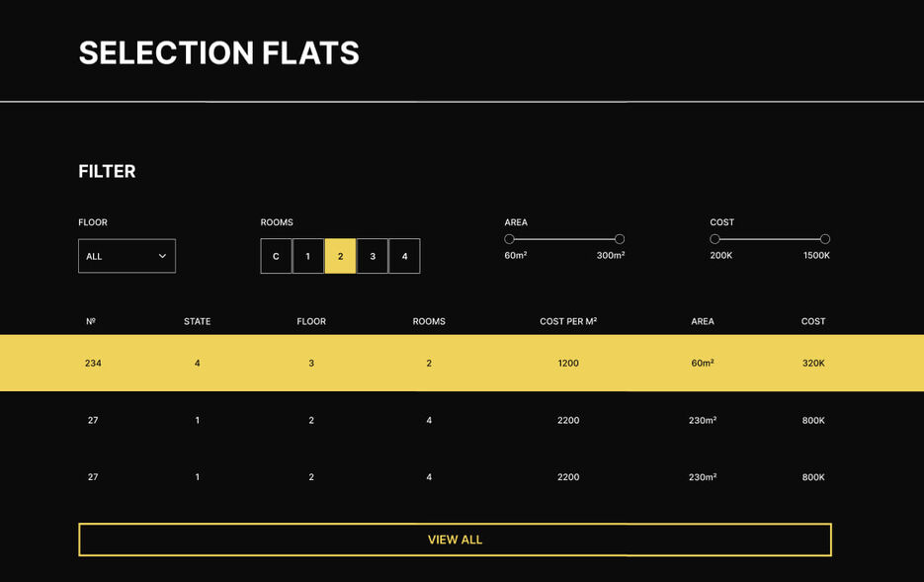The image size is (924, 582).
Task: Select the C rooms filter option
Action: (x=276, y=256)
